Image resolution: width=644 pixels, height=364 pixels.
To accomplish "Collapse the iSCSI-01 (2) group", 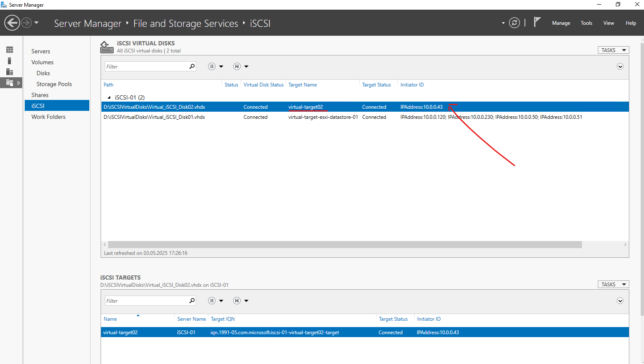I will coord(109,97).
